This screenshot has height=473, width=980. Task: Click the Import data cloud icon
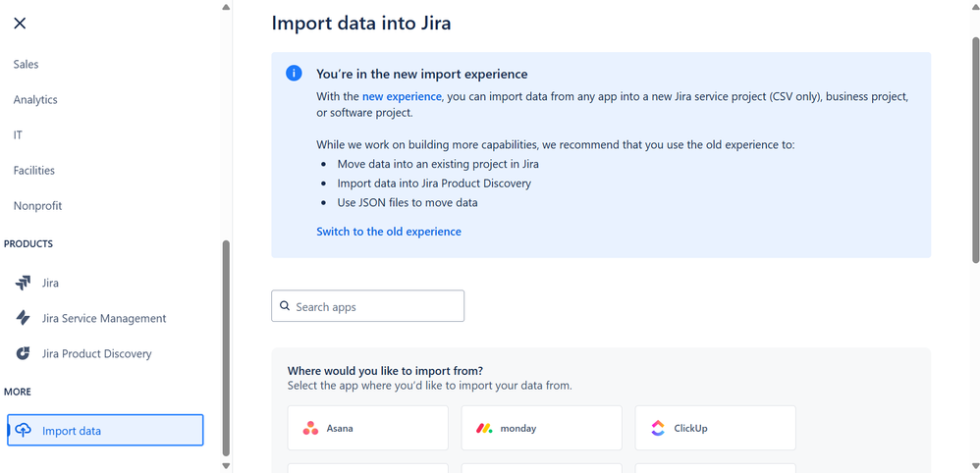coord(24,431)
